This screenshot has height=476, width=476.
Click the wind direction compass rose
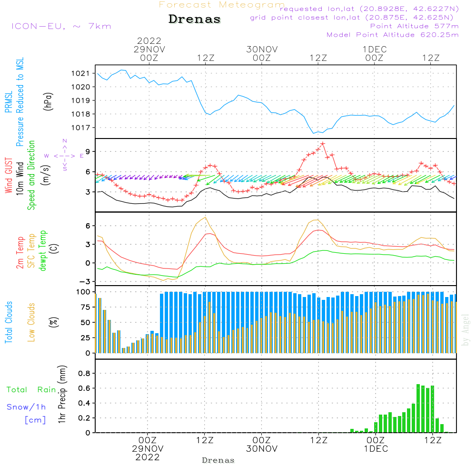tap(64, 156)
